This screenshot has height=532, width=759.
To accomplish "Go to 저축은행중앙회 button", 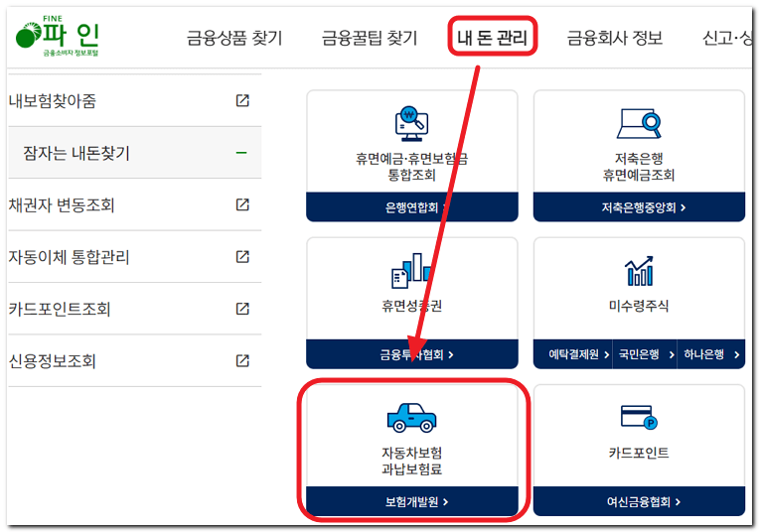I will pyautogui.click(x=639, y=207).
